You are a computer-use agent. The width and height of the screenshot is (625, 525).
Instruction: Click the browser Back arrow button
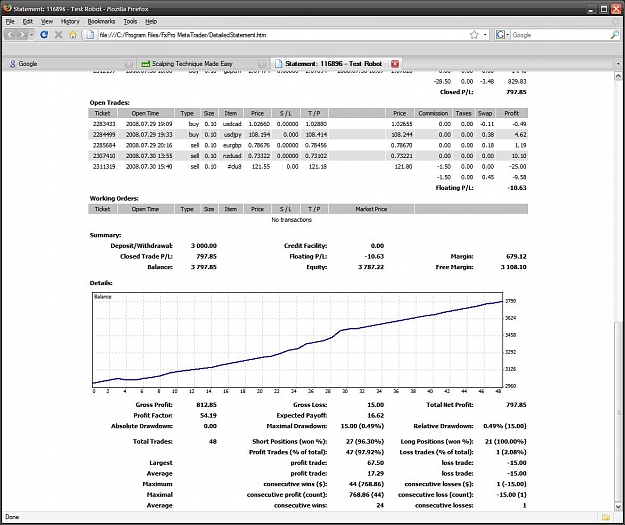tap(10, 35)
